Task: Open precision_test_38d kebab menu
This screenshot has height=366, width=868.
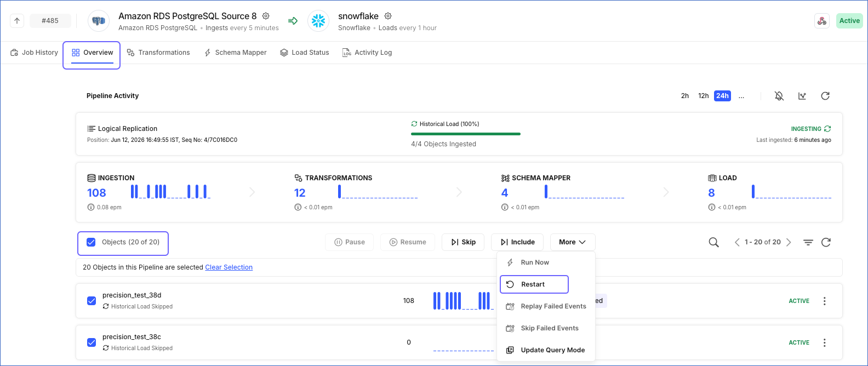Action: coord(825,301)
